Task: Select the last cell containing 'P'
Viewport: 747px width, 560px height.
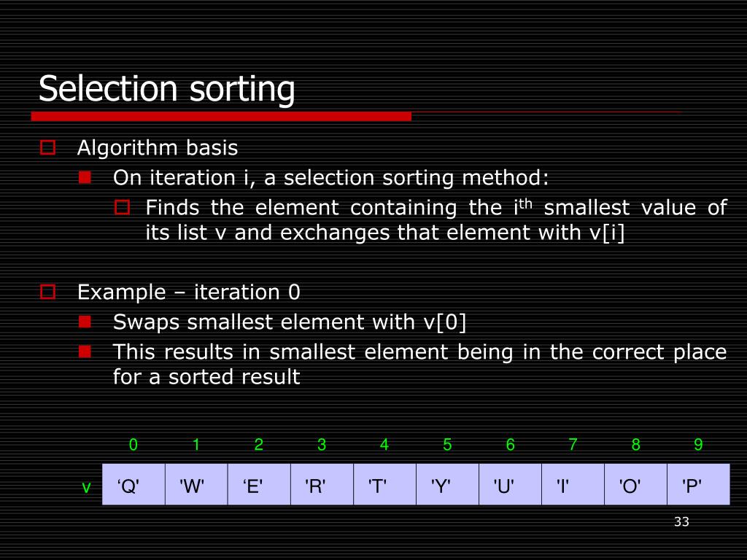Action: coord(698,484)
